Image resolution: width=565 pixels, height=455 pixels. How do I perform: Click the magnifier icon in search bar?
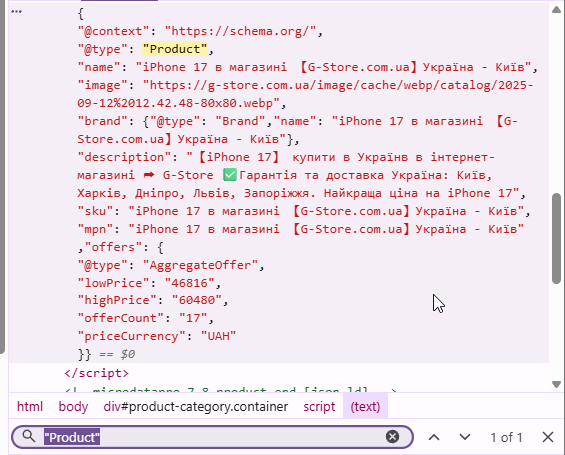point(29,437)
